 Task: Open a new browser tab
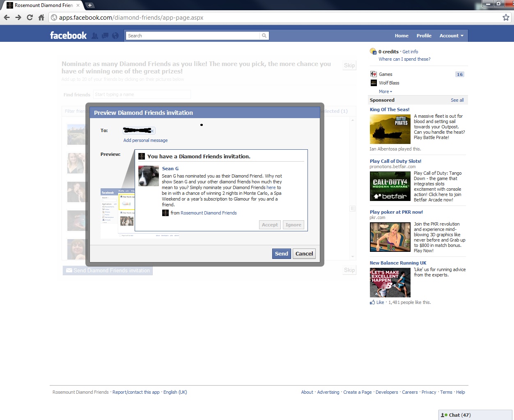(89, 5)
